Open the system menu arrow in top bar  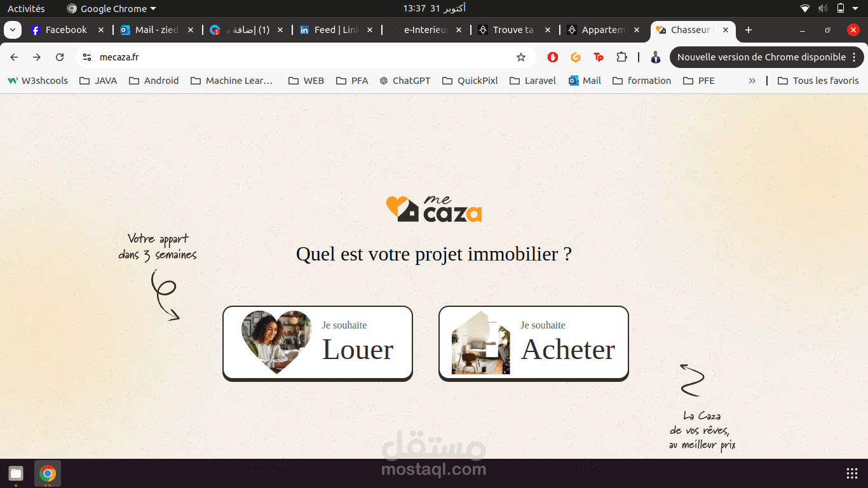point(856,8)
